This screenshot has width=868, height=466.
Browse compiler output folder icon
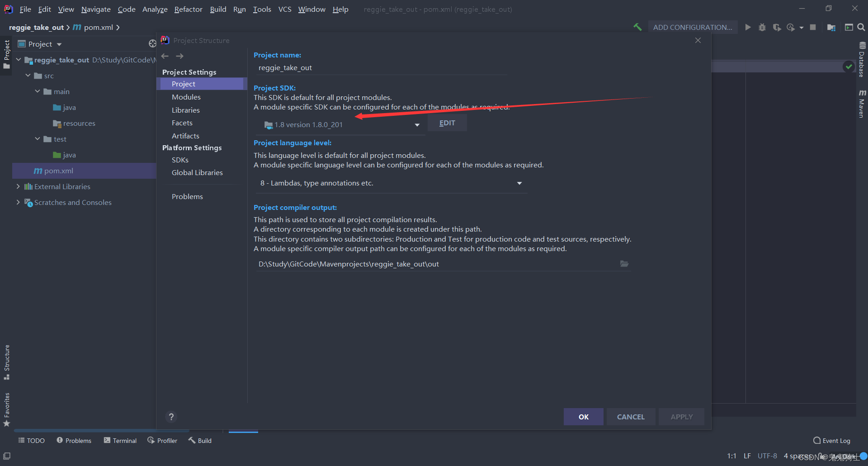(624, 264)
